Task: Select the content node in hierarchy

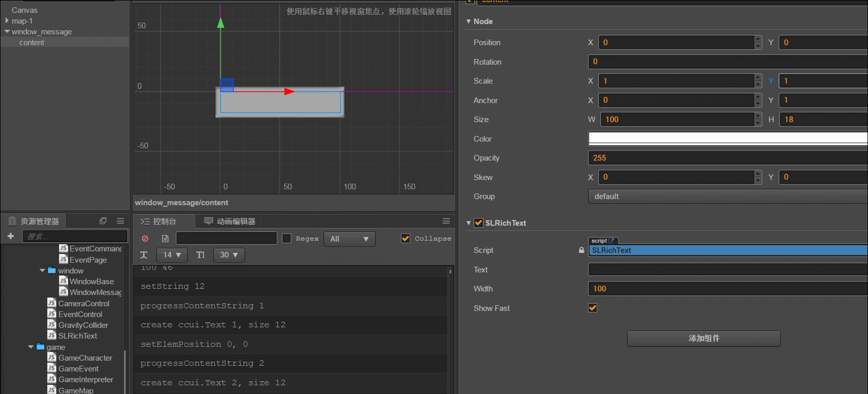Action: pos(32,43)
